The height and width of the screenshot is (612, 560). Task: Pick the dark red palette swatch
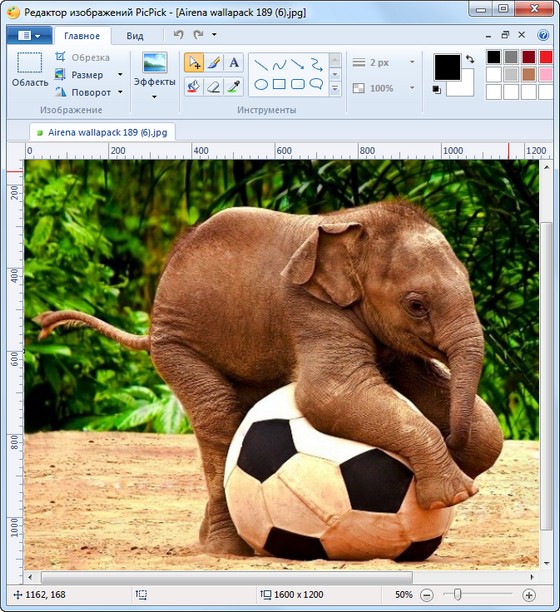click(x=529, y=57)
